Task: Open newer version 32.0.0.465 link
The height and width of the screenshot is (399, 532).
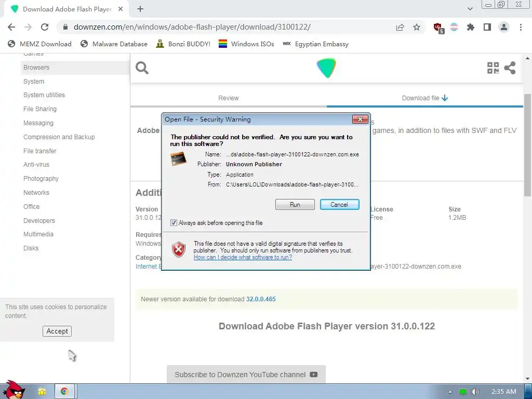Action: [x=261, y=299]
